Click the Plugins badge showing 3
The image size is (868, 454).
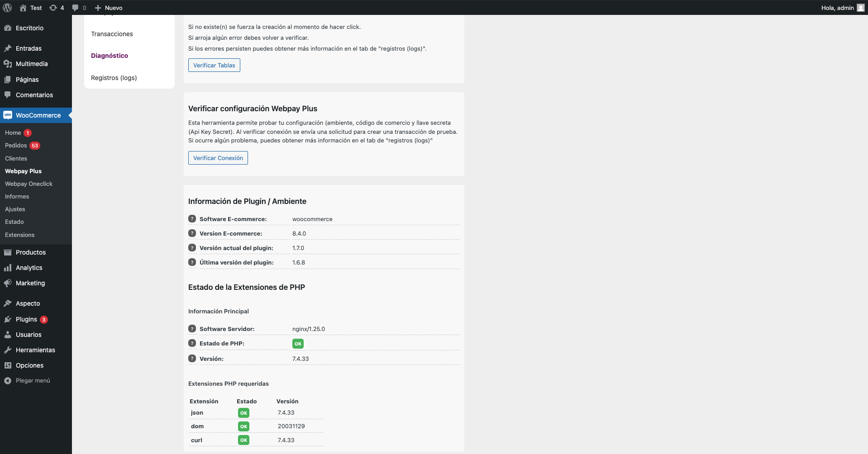pyautogui.click(x=44, y=320)
